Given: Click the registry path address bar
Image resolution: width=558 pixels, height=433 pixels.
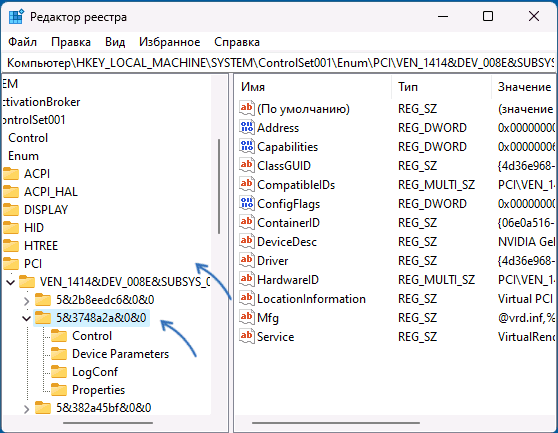Looking at the screenshot, I should coord(279,63).
